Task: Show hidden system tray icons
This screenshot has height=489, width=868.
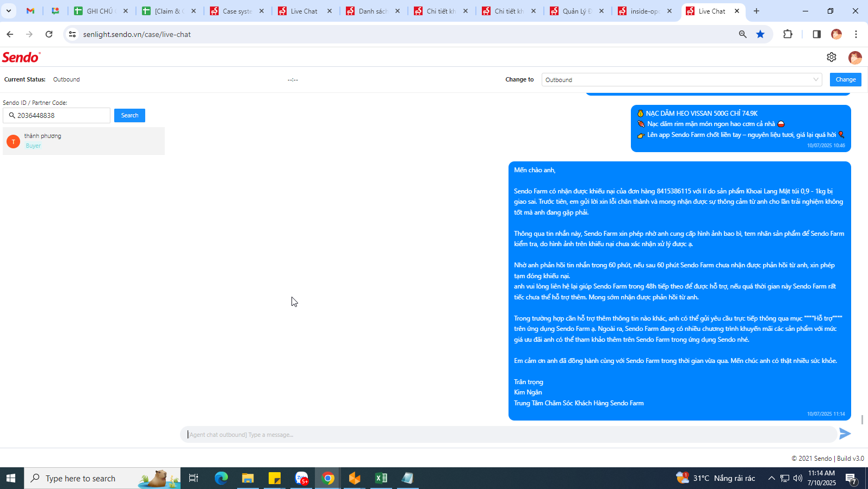Action: [771, 478]
